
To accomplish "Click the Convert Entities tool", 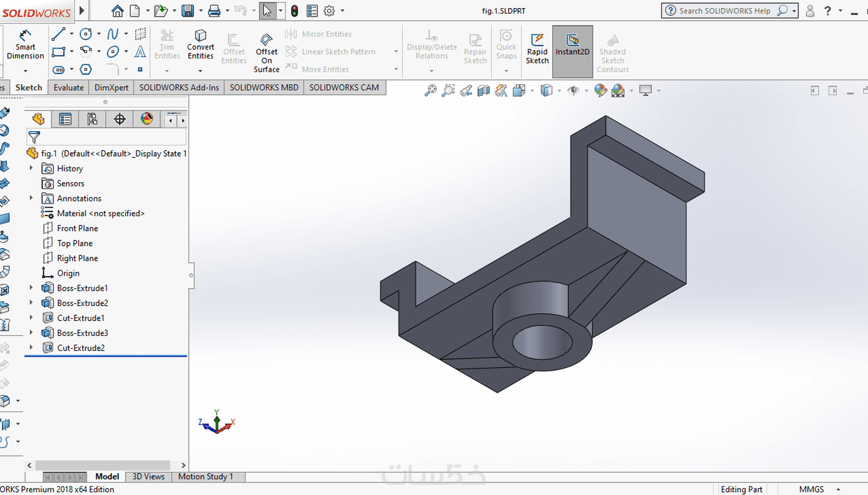I will click(200, 44).
